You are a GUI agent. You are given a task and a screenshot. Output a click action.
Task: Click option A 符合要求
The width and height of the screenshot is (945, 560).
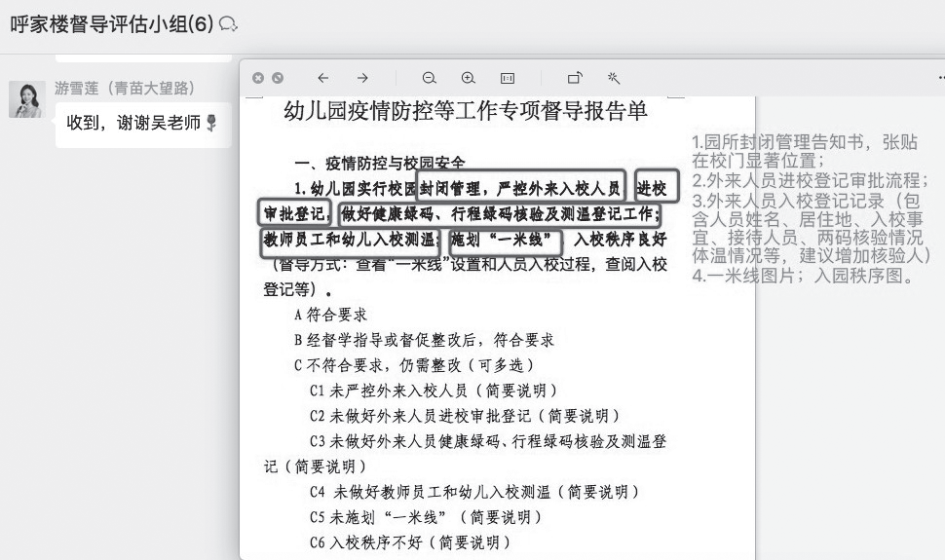coord(330,315)
